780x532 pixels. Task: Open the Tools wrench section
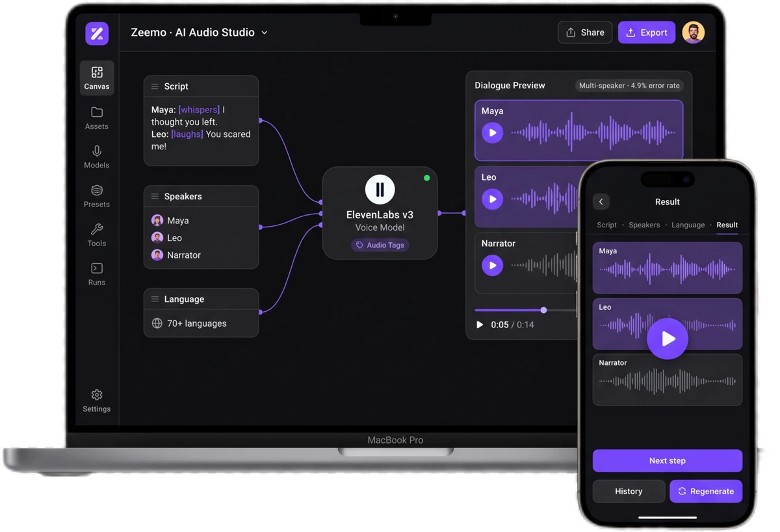coord(97,235)
